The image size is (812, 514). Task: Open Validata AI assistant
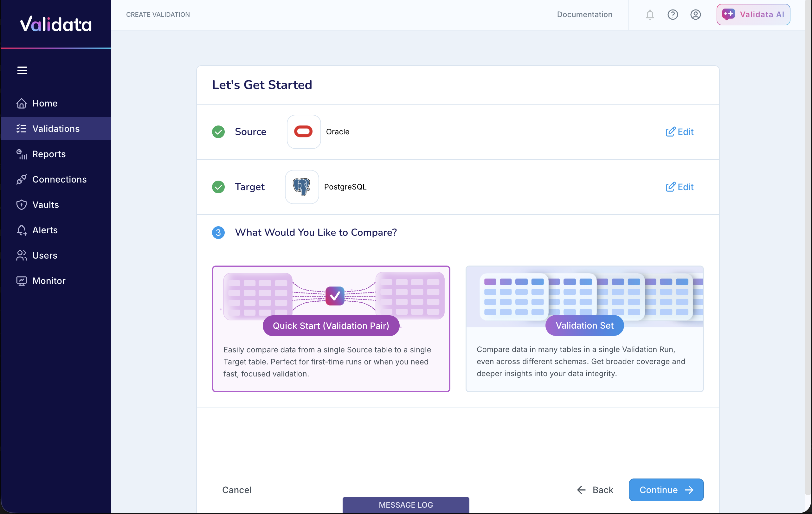click(x=753, y=15)
